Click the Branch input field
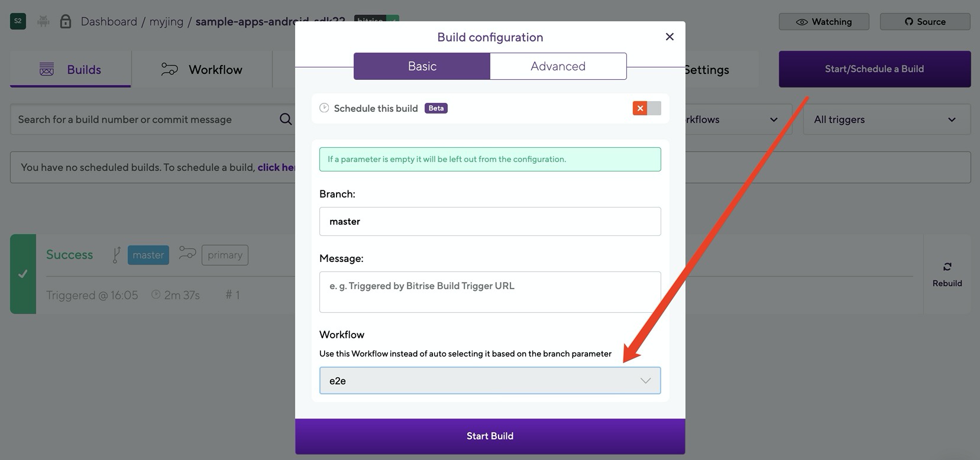 point(490,221)
